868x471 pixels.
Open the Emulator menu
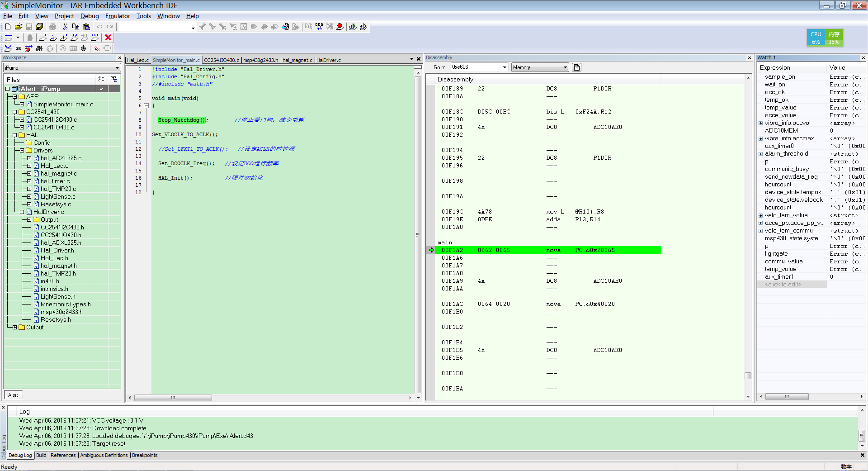118,16
